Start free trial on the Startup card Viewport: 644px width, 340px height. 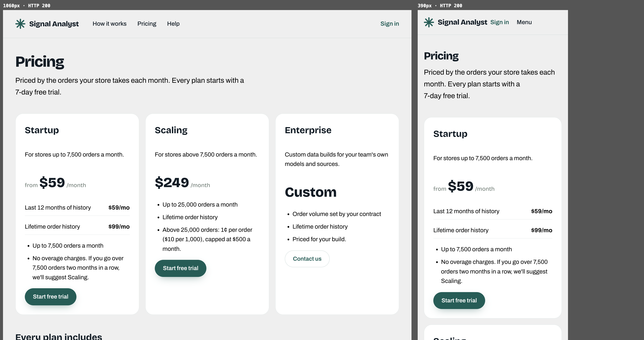click(x=51, y=297)
